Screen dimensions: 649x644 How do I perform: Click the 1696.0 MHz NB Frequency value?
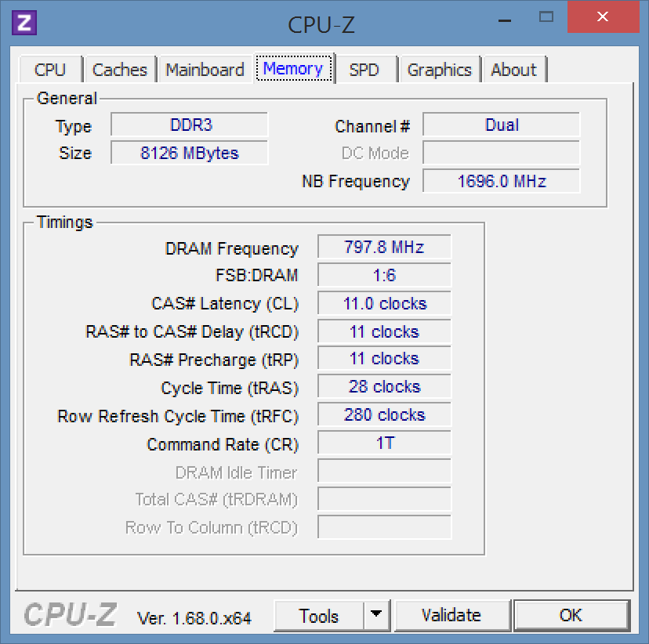click(501, 181)
